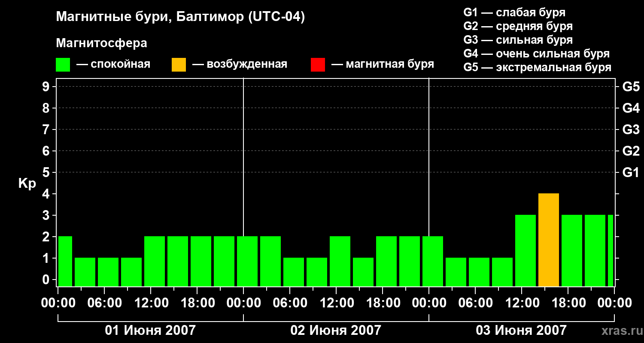644x343 pixels.
Task: Click the right-axis 'G2' level label
Action: click(631, 151)
